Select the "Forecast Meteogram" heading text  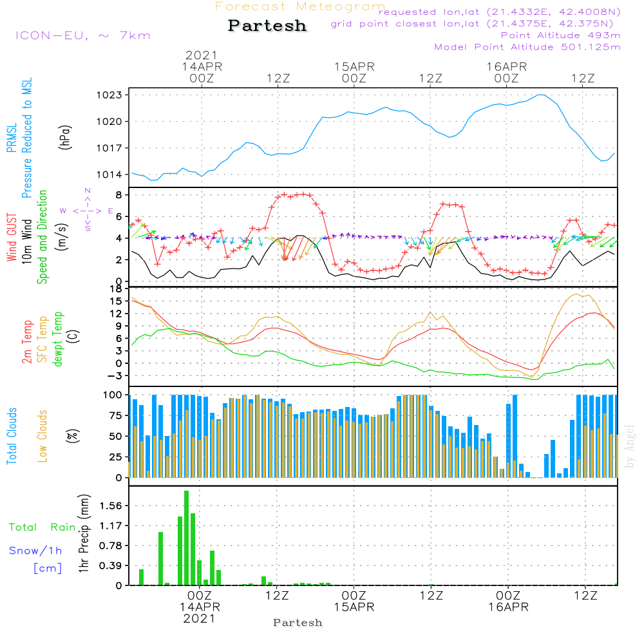[x=300, y=6]
